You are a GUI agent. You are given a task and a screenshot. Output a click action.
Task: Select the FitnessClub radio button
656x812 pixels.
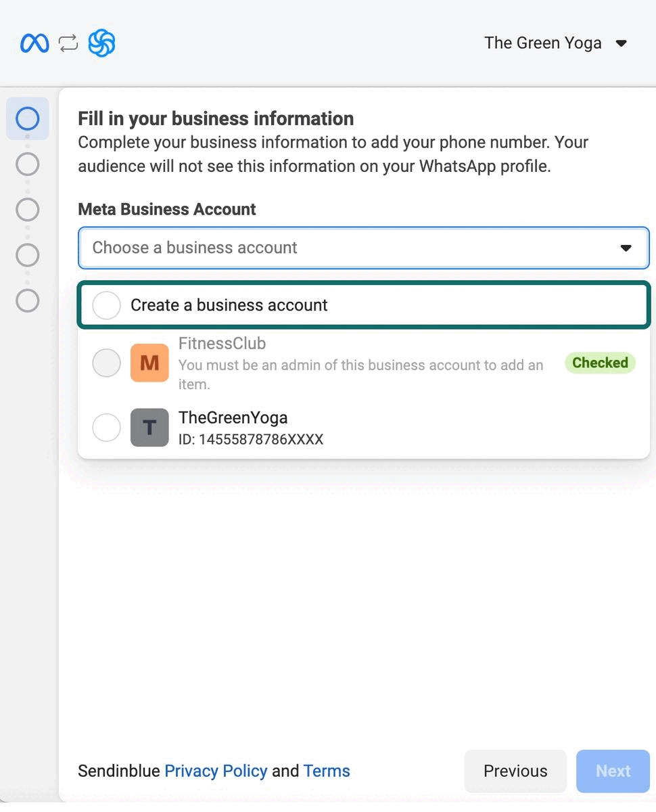[106, 363]
